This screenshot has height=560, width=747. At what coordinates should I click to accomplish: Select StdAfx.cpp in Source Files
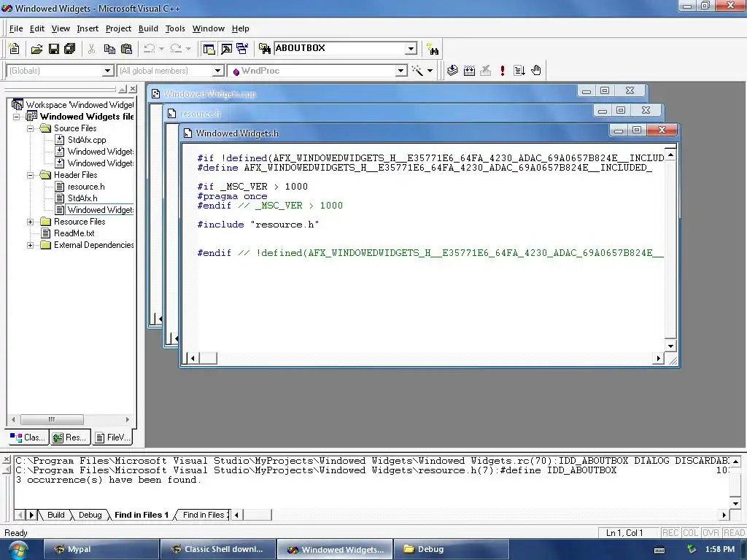click(87, 140)
